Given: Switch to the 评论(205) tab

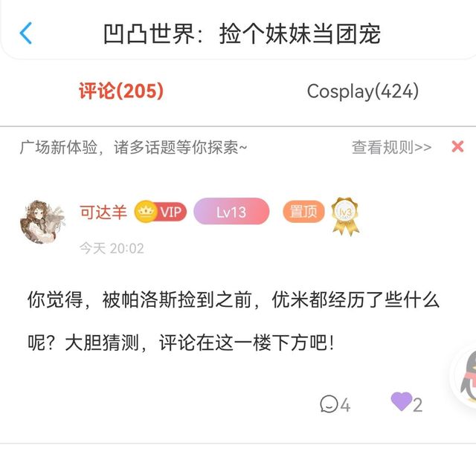Looking at the screenshot, I should (x=121, y=91).
